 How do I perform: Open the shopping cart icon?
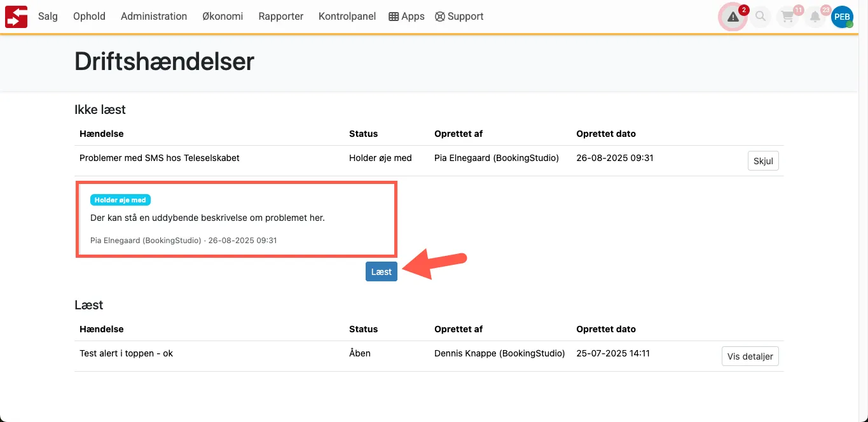[x=788, y=17]
